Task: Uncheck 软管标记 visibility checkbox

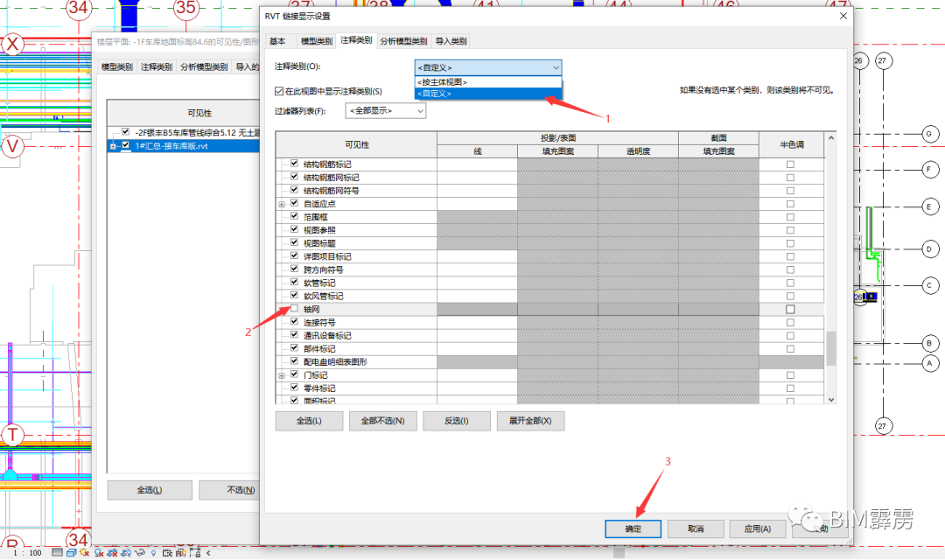Action: pos(294,282)
